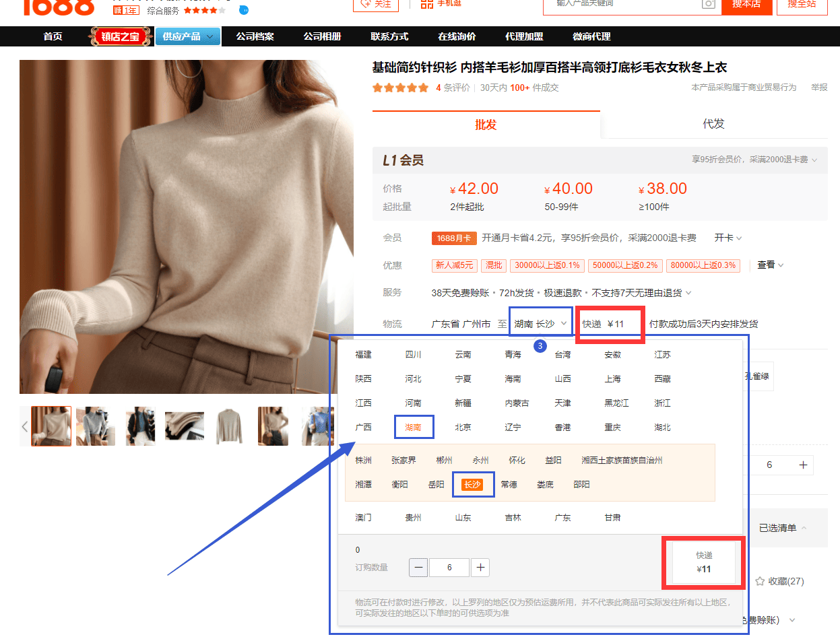The height and width of the screenshot is (643, 840).
Task: Click the star icon beside 收藏(27)
Action: [x=760, y=581]
